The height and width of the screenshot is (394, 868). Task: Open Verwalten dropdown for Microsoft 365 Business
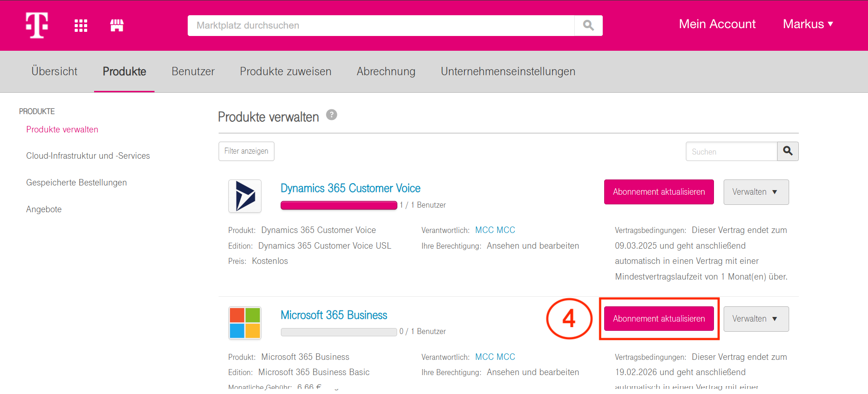(x=755, y=319)
